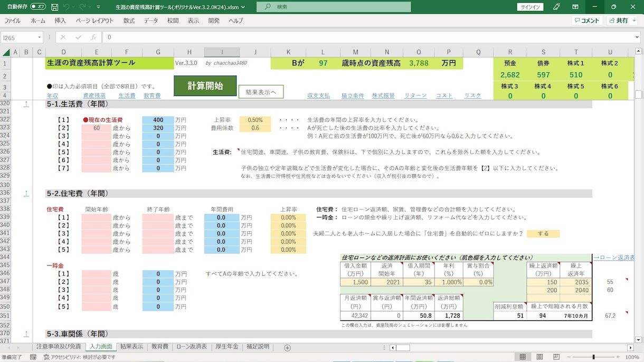This screenshot has height=362, width=644.
Task: Select the 借入金額 cell with 1,500
Action: pyautogui.click(x=356, y=282)
